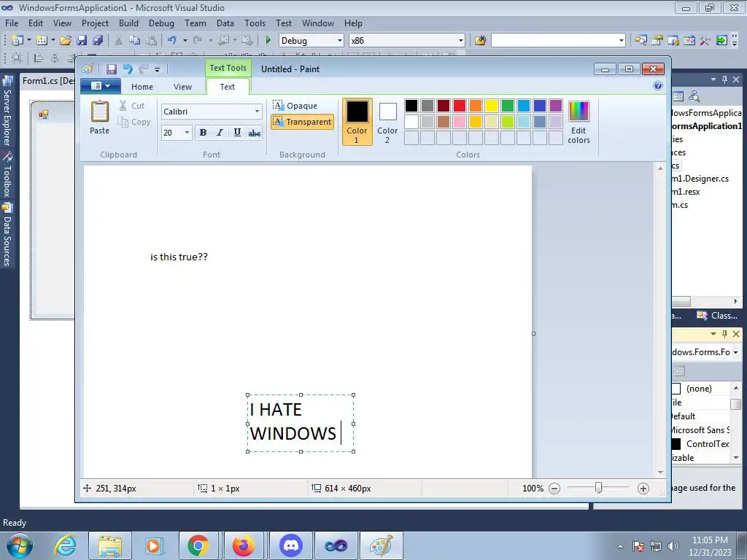Open Google Chrome from taskbar
The height and width of the screenshot is (560, 747).
click(198, 545)
